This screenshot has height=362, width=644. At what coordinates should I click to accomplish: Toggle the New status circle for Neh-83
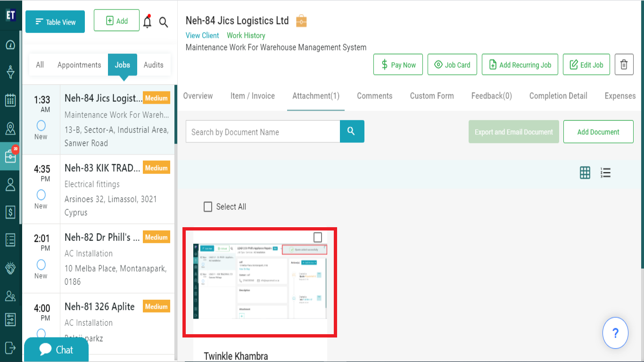pyautogui.click(x=41, y=195)
